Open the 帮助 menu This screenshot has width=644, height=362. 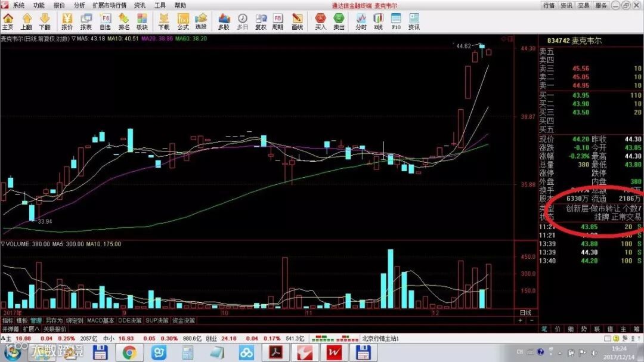click(180, 5)
